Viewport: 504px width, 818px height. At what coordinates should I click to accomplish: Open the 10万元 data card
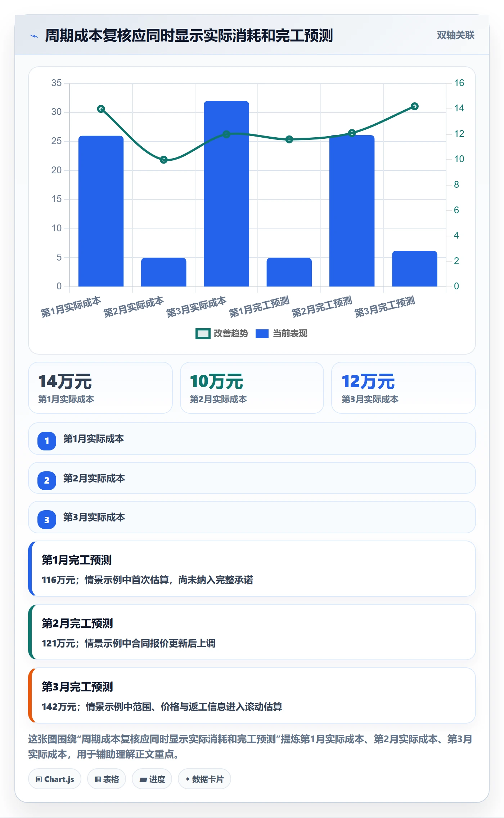tap(252, 388)
